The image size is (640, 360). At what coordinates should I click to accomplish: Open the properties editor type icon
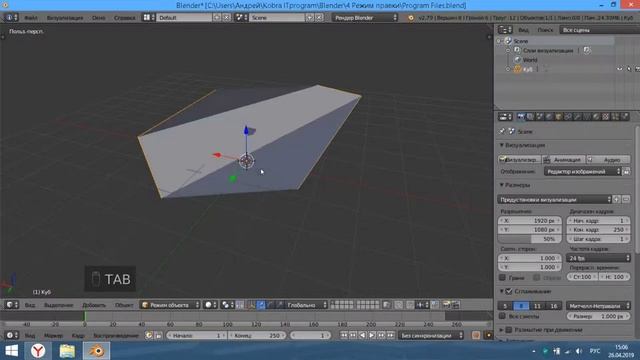(505, 117)
